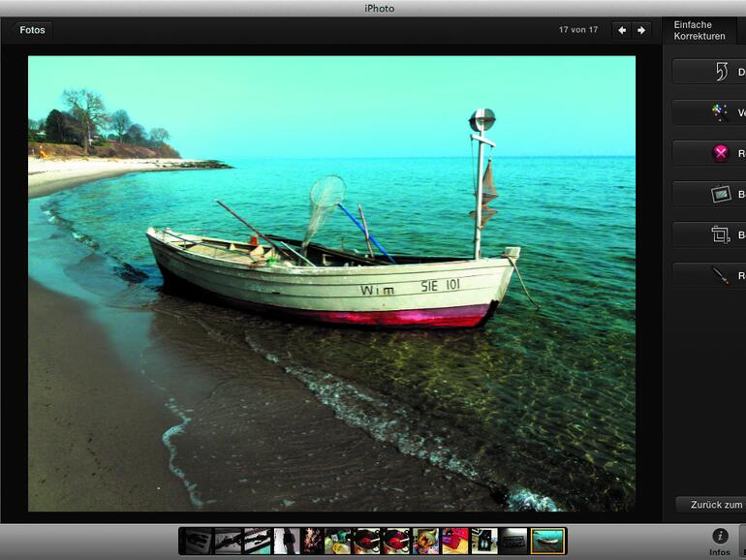The image size is (746, 560).
Task: Go to next photo with right arrow
Action: pos(641,30)
